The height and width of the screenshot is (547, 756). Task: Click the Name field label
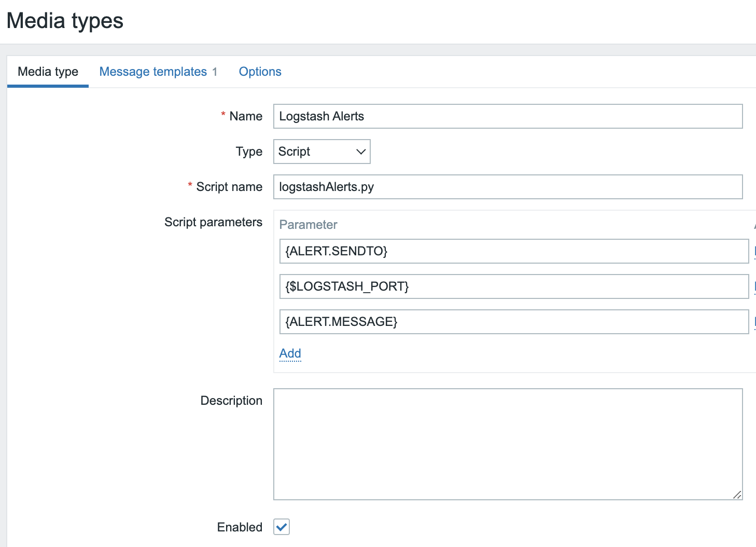click(x=246, y=116)
